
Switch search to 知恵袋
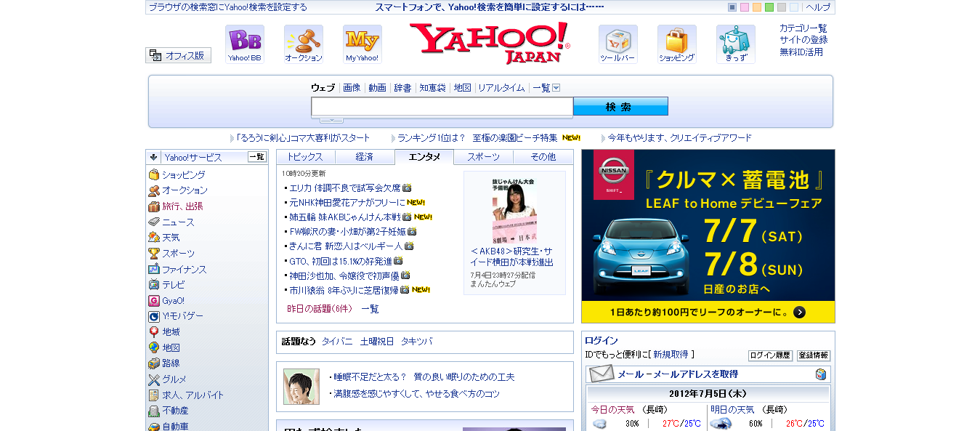pos(432,88)
